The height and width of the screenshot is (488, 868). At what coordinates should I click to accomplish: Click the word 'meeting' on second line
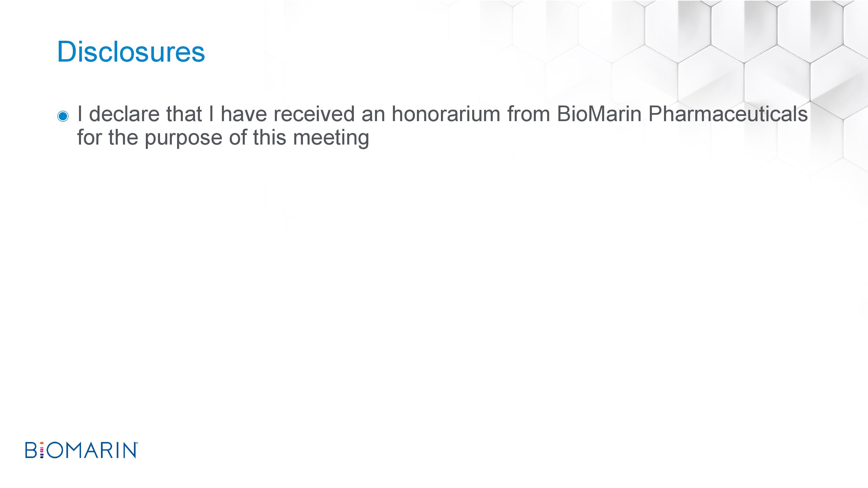pos(331,138)
